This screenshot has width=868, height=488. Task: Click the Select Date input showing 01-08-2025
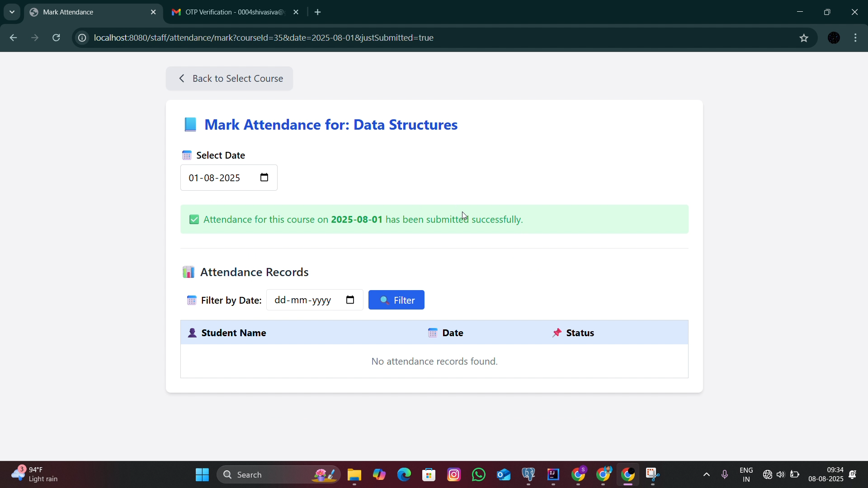[x=229, y=178]
